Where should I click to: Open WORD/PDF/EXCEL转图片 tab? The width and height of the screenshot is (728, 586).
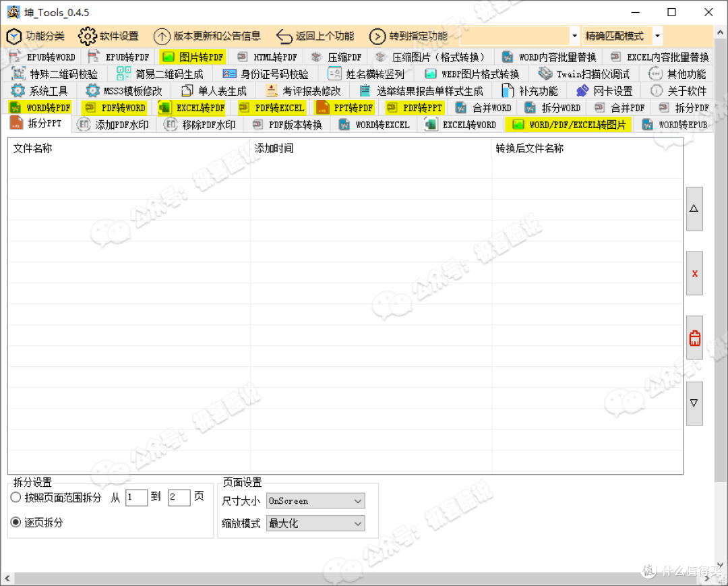(569, 125)
